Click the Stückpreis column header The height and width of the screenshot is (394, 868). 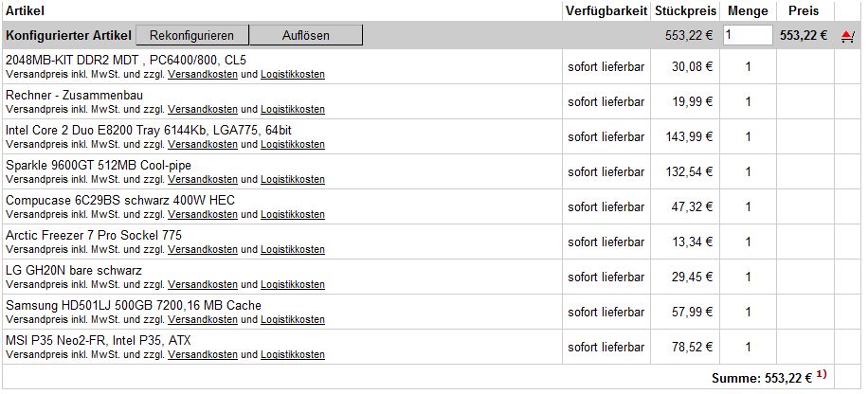click(x=685, y=10)
